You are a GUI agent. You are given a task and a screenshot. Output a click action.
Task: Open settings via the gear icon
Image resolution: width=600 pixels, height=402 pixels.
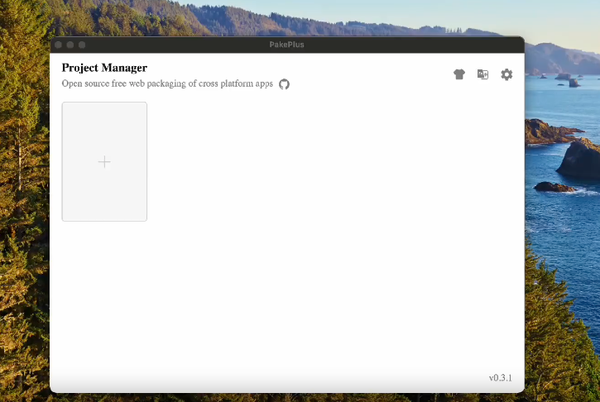507,74
